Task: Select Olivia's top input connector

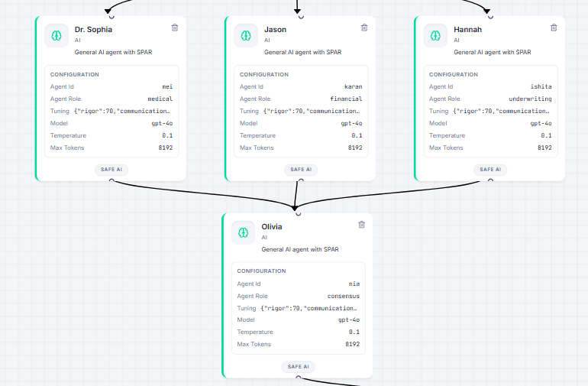Action: point(298,213)
